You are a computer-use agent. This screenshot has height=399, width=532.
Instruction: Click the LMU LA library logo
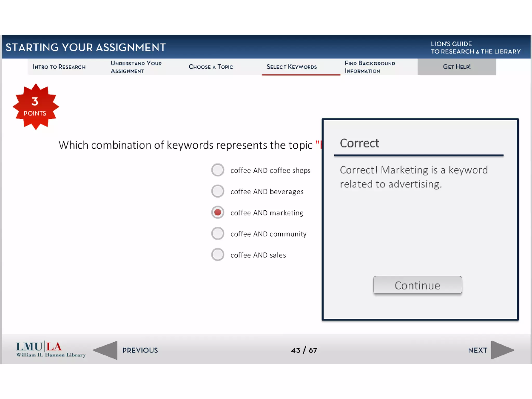[51, 349]
